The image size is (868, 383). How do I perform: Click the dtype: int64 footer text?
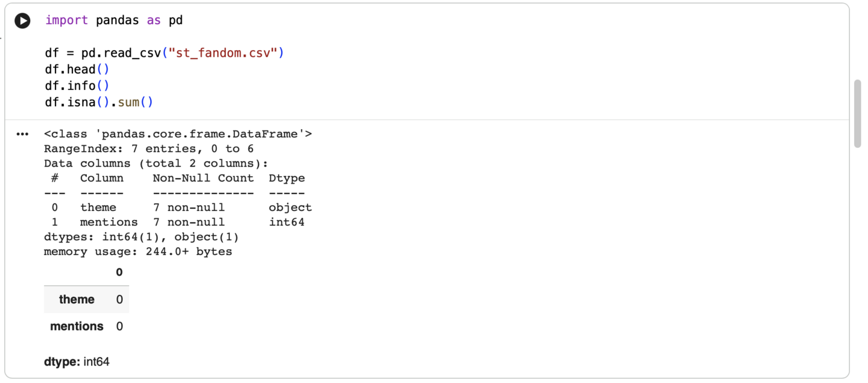(x=77, y=362)
